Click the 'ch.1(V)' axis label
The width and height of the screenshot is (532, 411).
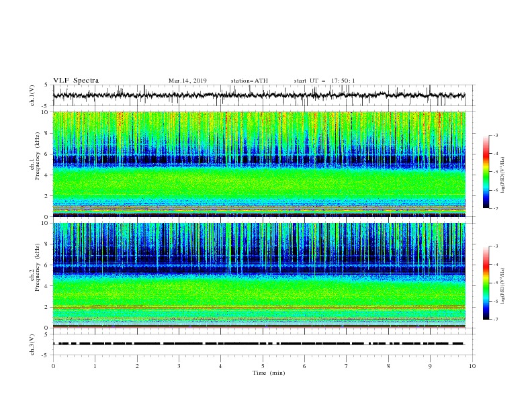32,95
